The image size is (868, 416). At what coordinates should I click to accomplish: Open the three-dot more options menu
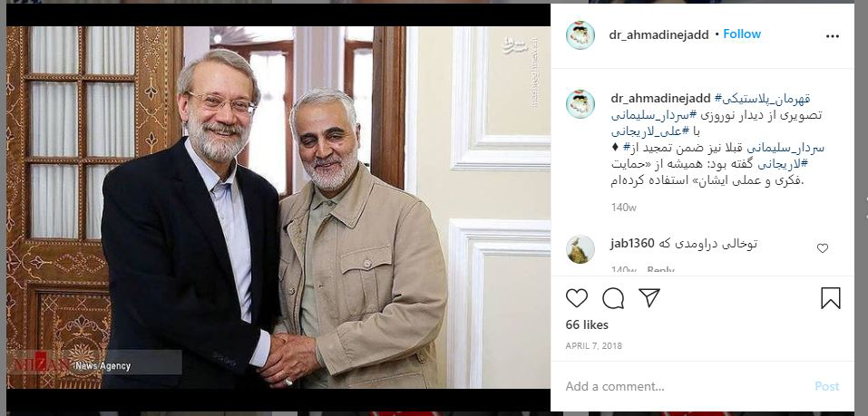tap(832, 36)
